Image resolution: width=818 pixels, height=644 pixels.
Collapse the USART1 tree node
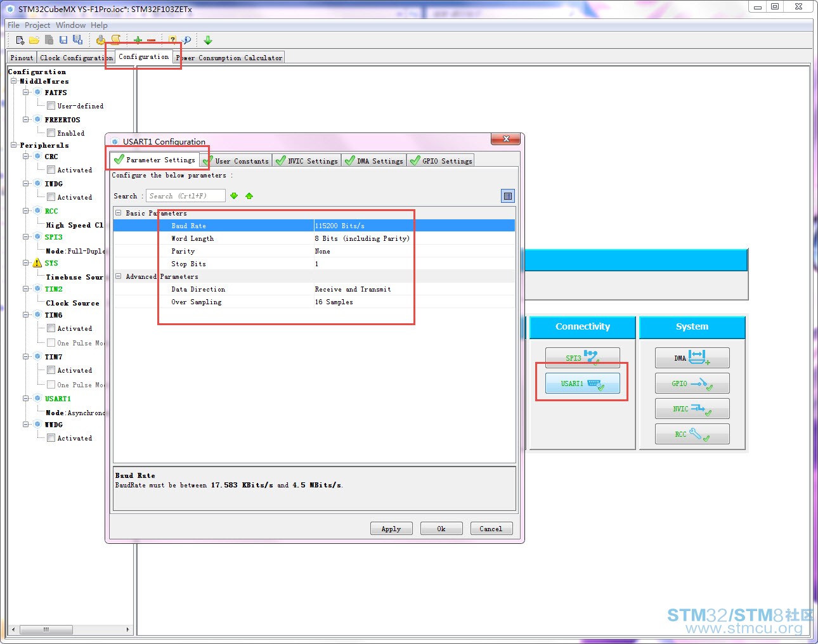tap(26, 398)
